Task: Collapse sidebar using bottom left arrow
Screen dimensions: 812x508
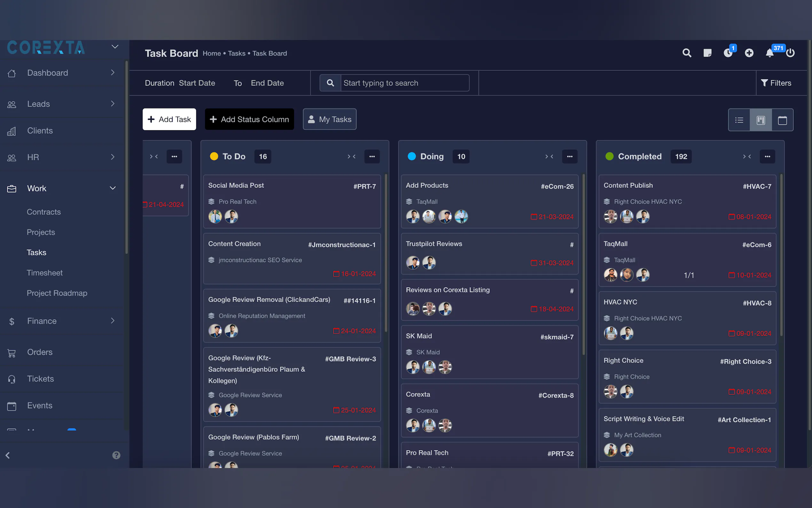Action: (x=8, y=455)
